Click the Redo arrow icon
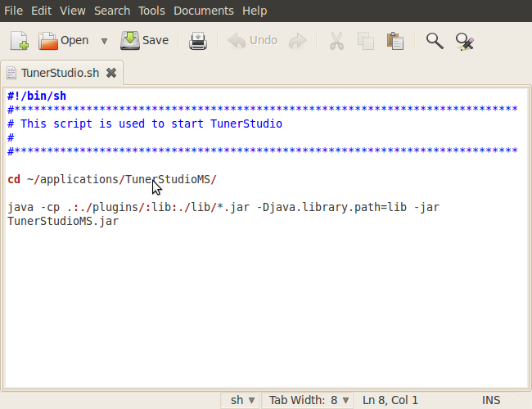Viewport: 532px width, 409px height. coord(298,41)
